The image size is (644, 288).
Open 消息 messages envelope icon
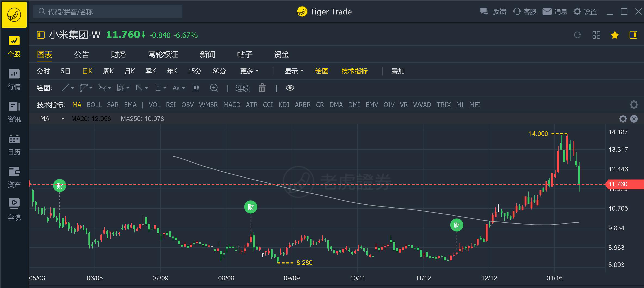coord(547,11)
